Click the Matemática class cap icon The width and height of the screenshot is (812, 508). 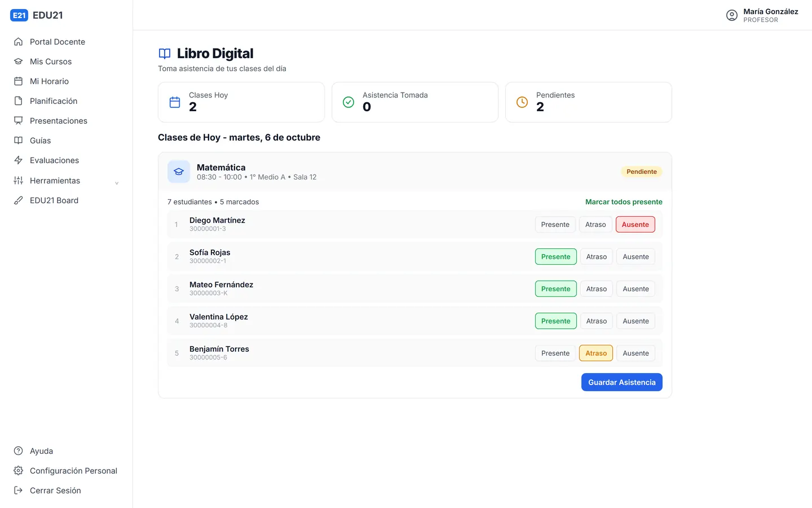pos(179,172)
